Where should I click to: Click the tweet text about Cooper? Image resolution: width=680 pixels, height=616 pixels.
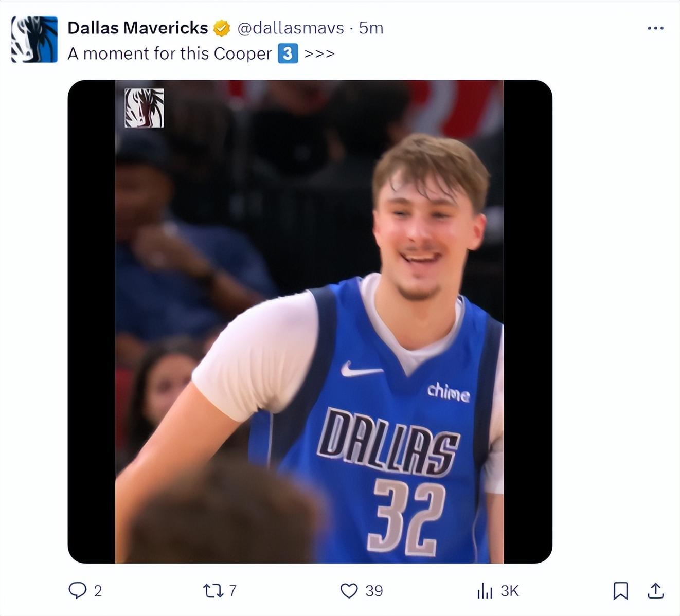[170, 53]
